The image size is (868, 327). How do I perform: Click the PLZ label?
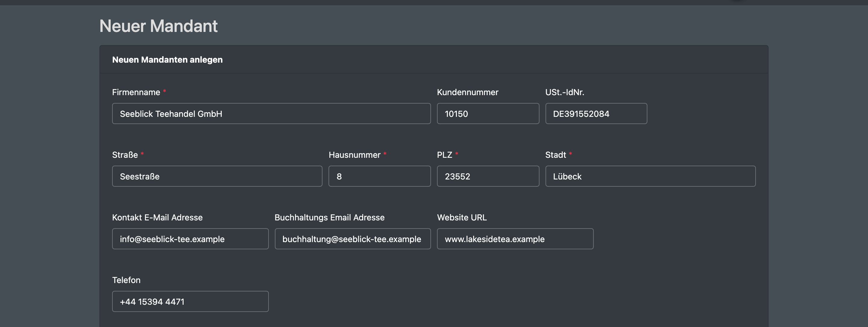pos(445,155)
